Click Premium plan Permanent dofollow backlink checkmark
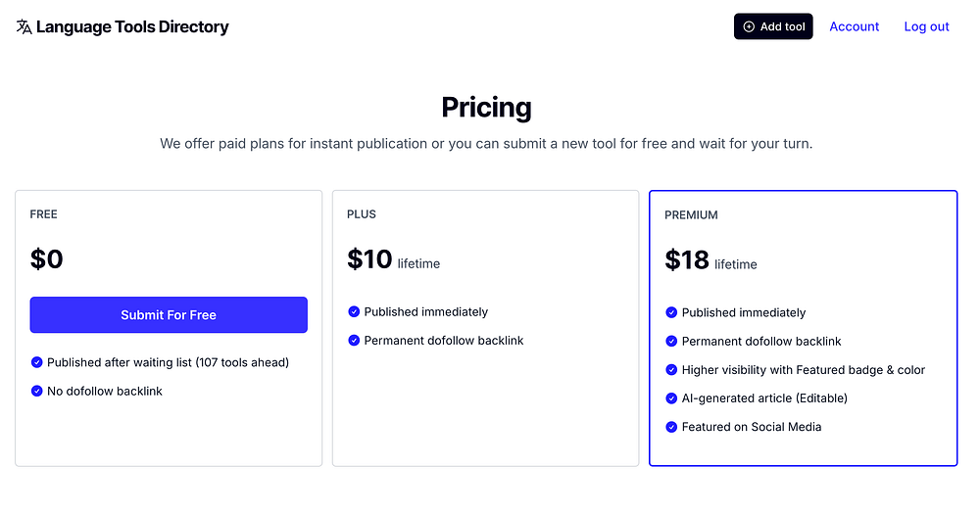 coord(671,341)
